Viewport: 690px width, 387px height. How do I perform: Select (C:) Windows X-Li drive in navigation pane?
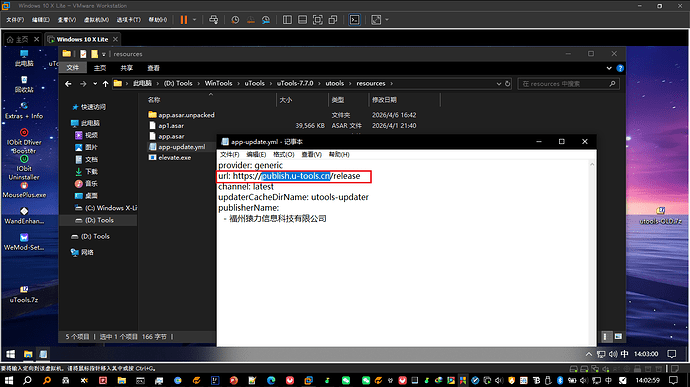[106, 208]
